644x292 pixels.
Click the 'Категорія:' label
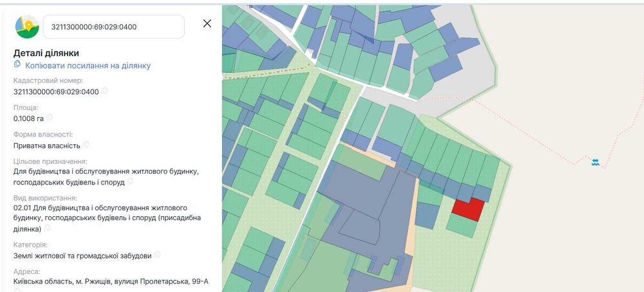coord(30,245)
